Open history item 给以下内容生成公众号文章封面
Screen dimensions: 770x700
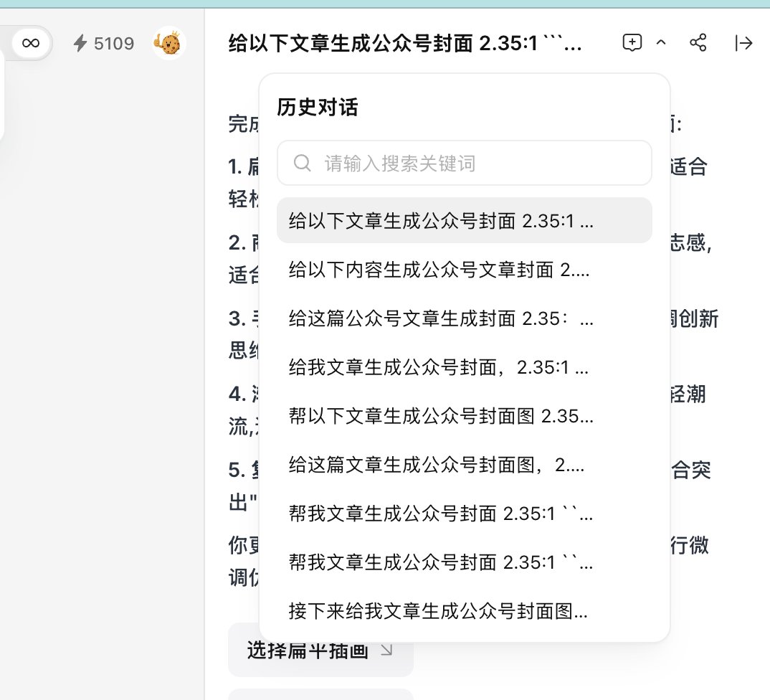coord(464,269)
